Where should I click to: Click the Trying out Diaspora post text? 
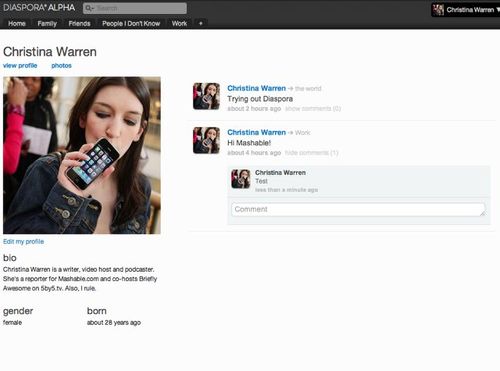click(x=260, y=99)
